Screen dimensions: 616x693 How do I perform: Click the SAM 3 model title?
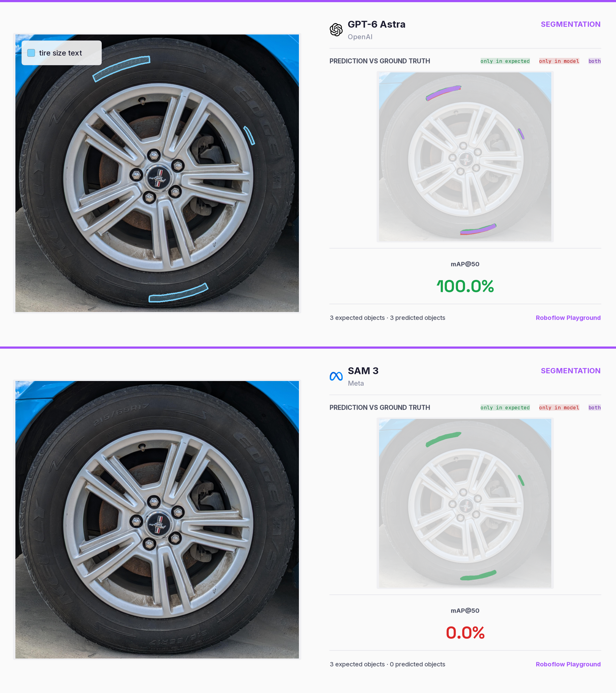click(363, 371)
